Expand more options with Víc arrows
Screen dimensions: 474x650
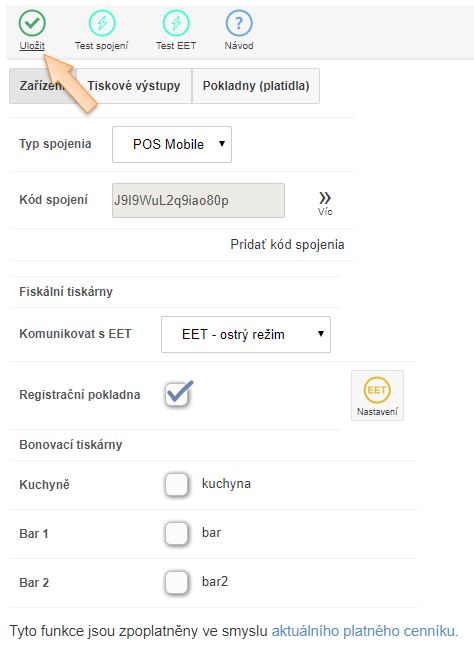325,204
